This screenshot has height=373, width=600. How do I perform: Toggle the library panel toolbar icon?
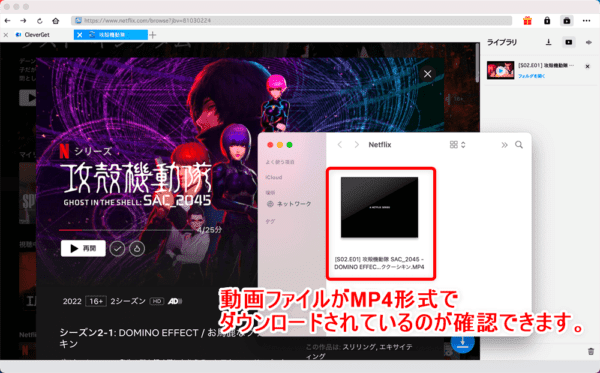(x=567, y=21)
